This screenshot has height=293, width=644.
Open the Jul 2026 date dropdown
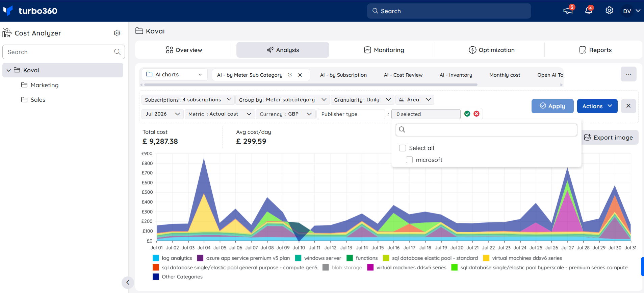pyautogui.click(x=162, y=114)
